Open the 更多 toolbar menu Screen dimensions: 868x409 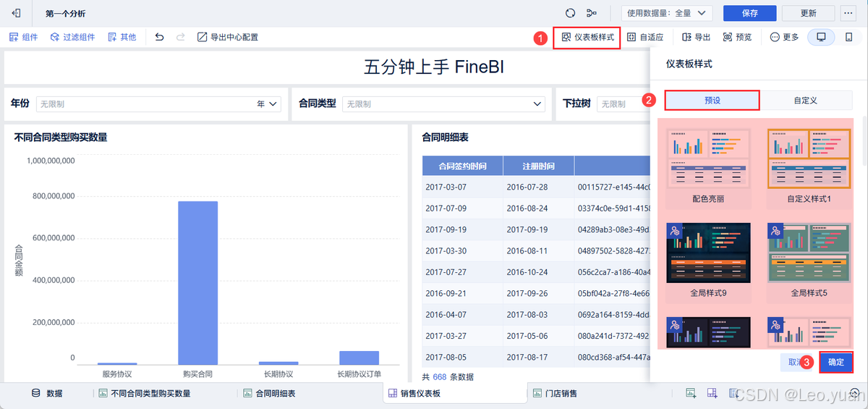pos(785,37)
